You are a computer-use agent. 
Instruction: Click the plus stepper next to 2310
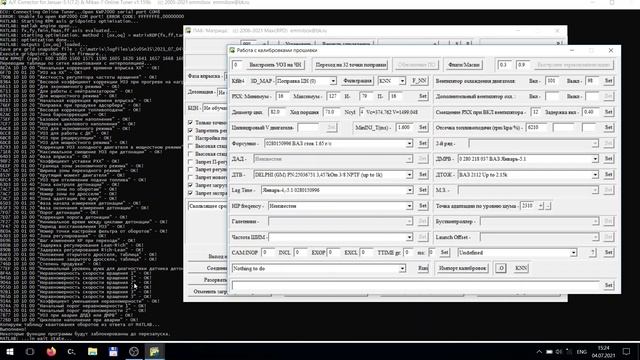(x=541, y=206)
